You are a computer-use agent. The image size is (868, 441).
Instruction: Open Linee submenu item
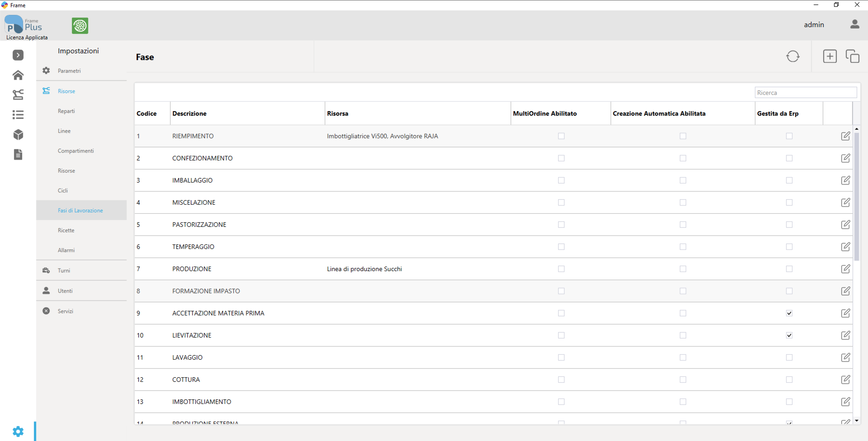pos(82,131)
